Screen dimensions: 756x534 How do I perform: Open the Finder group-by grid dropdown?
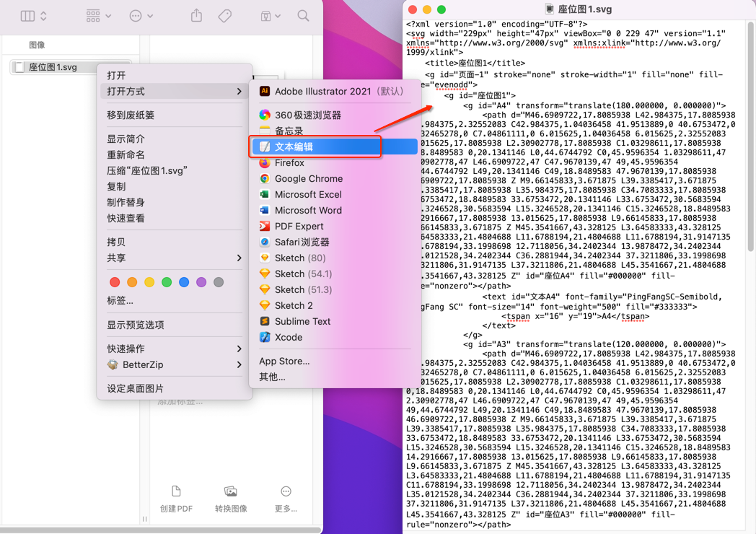pos(98,16)
